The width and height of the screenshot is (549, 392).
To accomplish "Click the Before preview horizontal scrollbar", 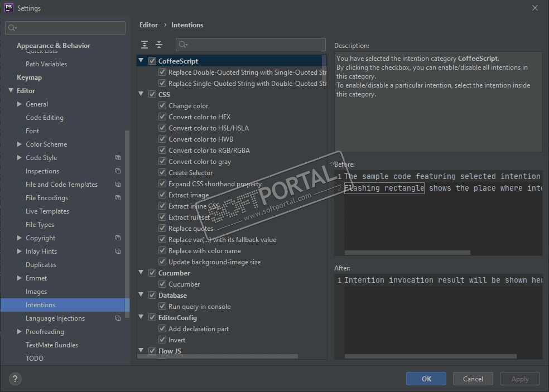I will (407, 253).
